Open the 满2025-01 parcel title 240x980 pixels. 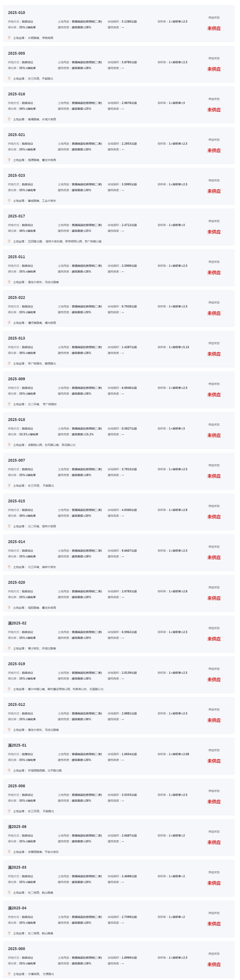coord(17,745)
